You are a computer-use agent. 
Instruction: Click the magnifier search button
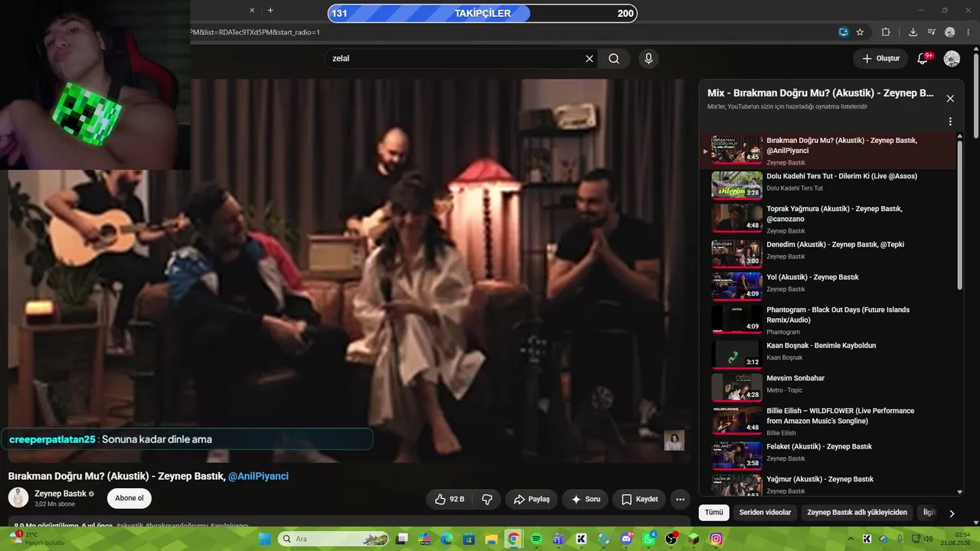click(x=614, y=58)
